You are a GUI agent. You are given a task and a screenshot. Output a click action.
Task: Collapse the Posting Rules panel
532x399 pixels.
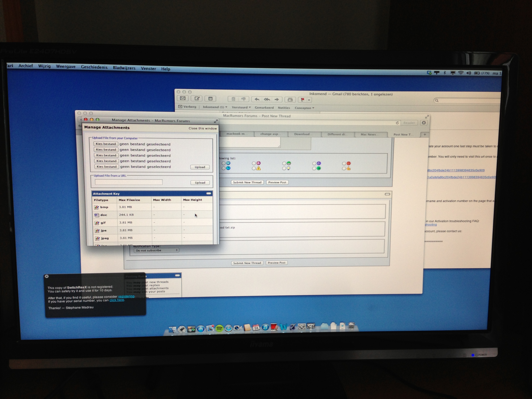point(177,276)
